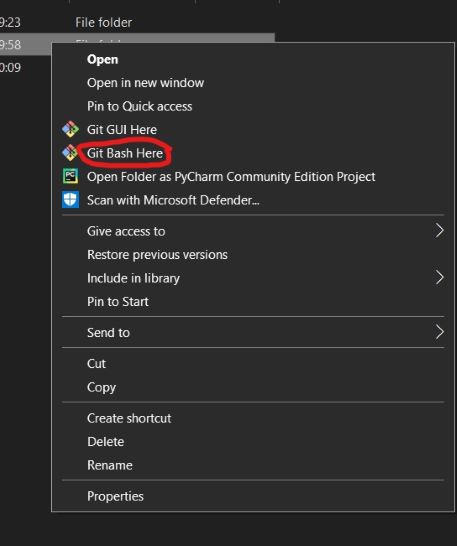The width and height of the screenshot is (457, 546).
Task: Select Open in new window
Action: pos(145,83)
